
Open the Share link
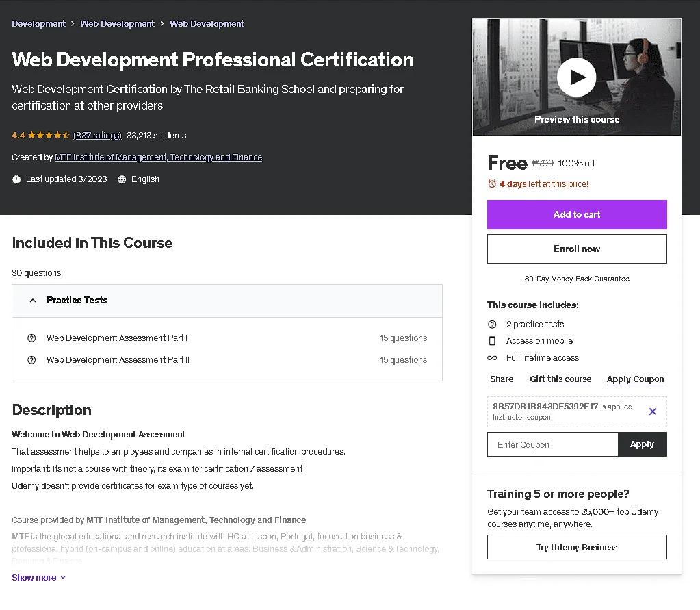[502, 379]
